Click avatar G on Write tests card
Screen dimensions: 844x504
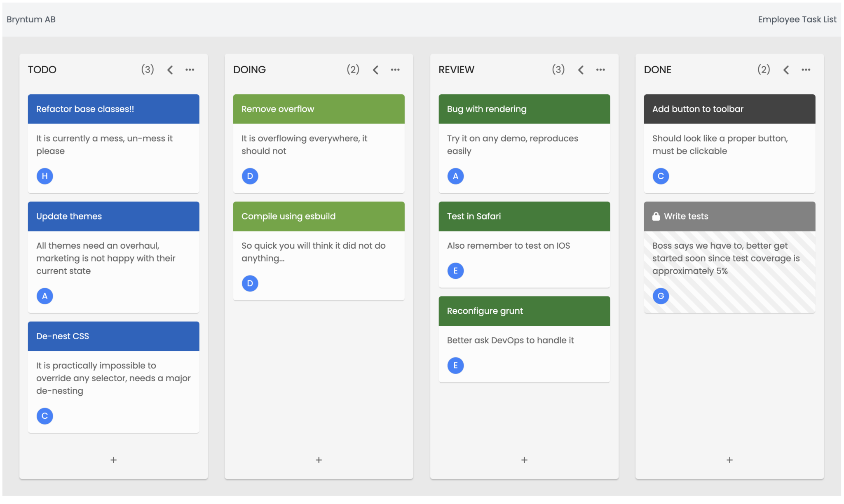[661, 296]
